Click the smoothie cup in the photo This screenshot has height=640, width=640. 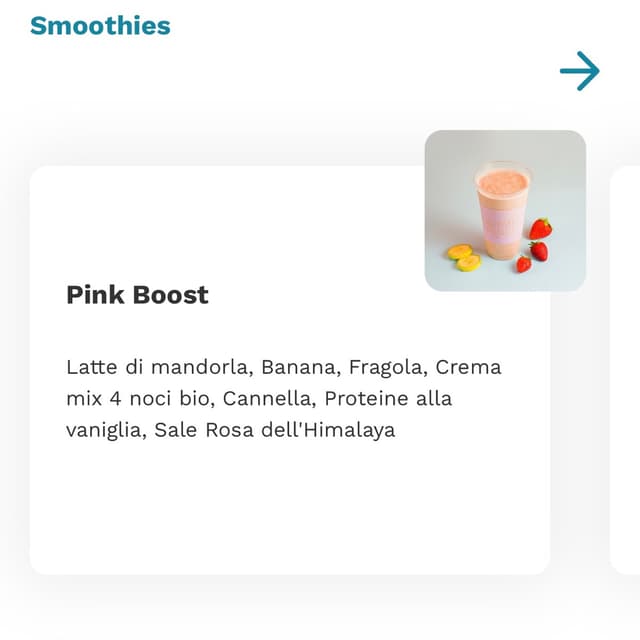point(502,211)
